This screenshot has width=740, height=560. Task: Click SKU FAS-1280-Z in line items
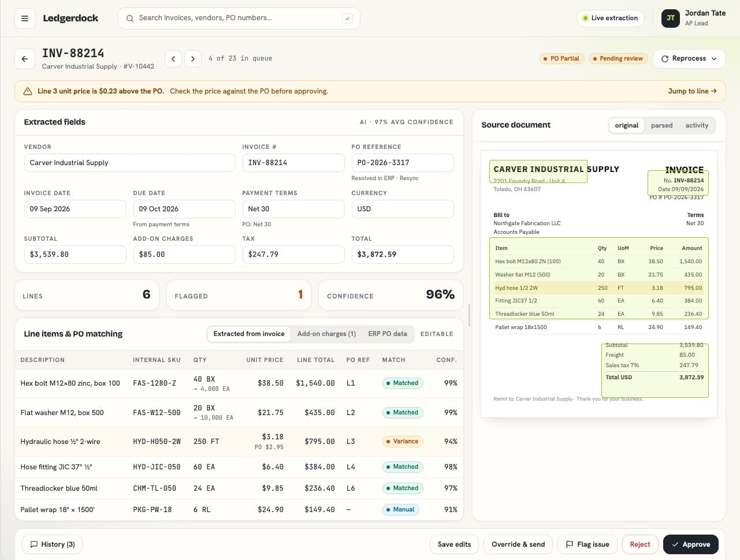click(x=155, y=383)
